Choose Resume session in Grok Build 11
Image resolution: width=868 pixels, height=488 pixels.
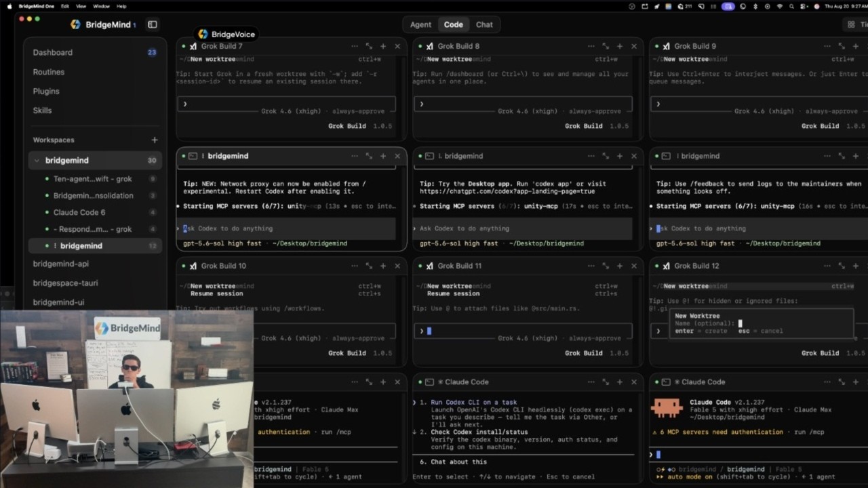click(x=453, y=293)
